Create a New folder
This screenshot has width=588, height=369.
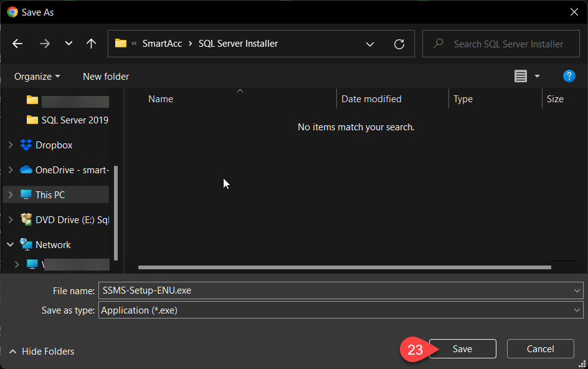[106, 77]
